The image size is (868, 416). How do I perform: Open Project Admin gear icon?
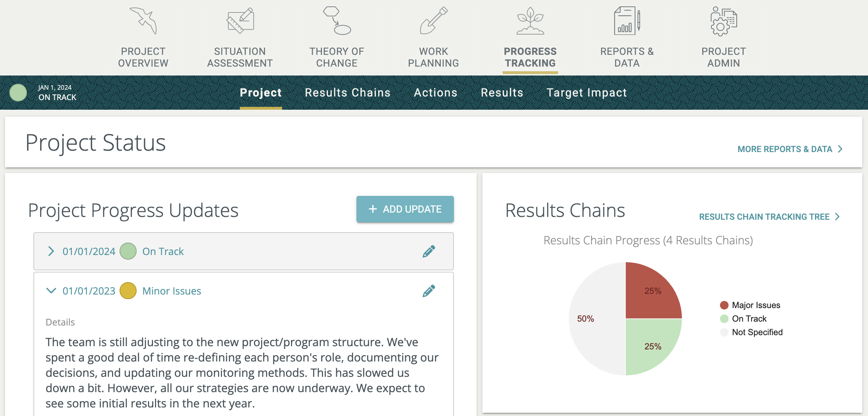click(x=724, y=21)
